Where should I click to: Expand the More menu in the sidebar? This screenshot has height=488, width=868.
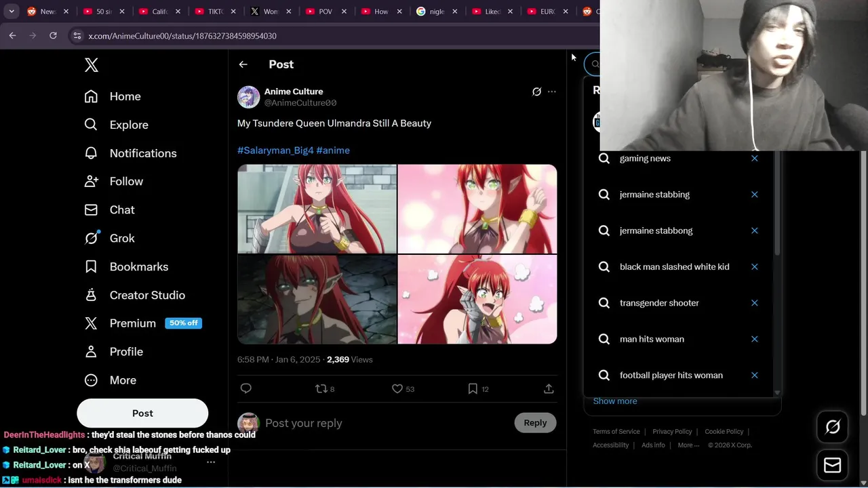[x=110, y=380]
